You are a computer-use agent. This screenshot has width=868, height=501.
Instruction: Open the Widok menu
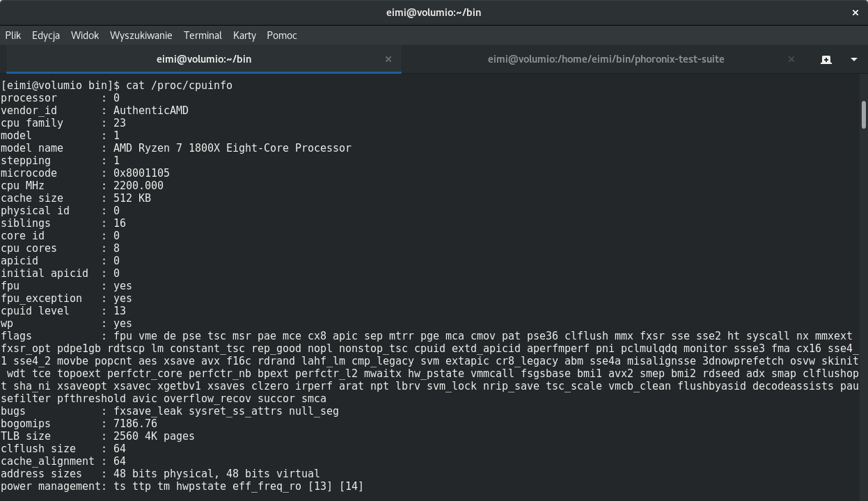[x=85, y=35]
